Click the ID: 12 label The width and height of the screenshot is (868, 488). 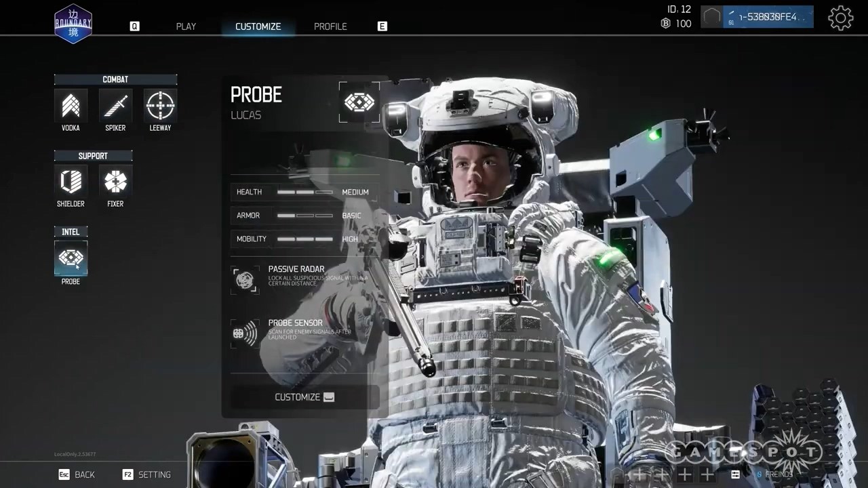(679, 9)
